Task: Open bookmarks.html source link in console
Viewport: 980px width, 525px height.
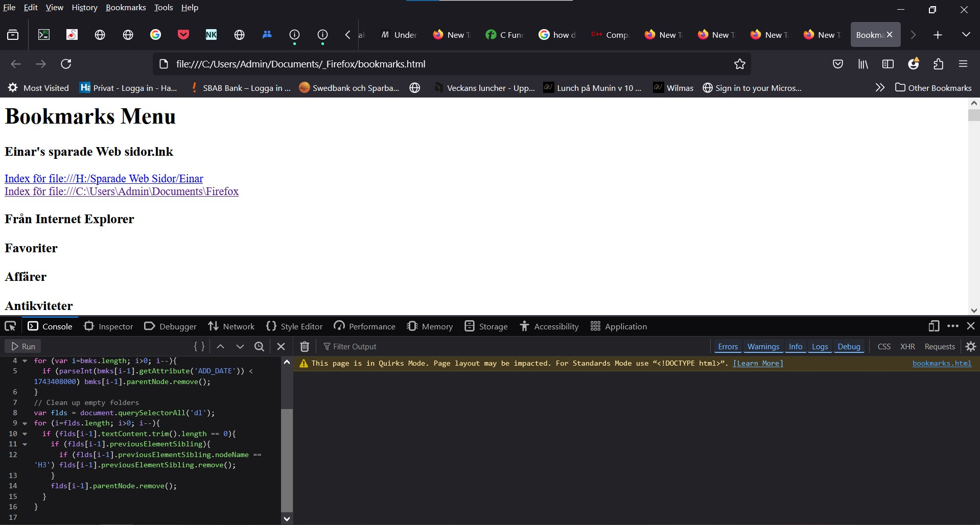Action: click(x=942, y=363)
